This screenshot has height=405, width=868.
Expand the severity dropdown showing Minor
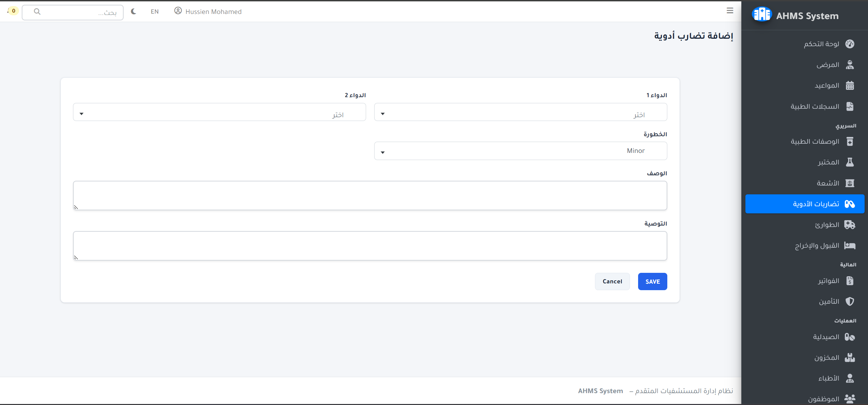(520, 151)
